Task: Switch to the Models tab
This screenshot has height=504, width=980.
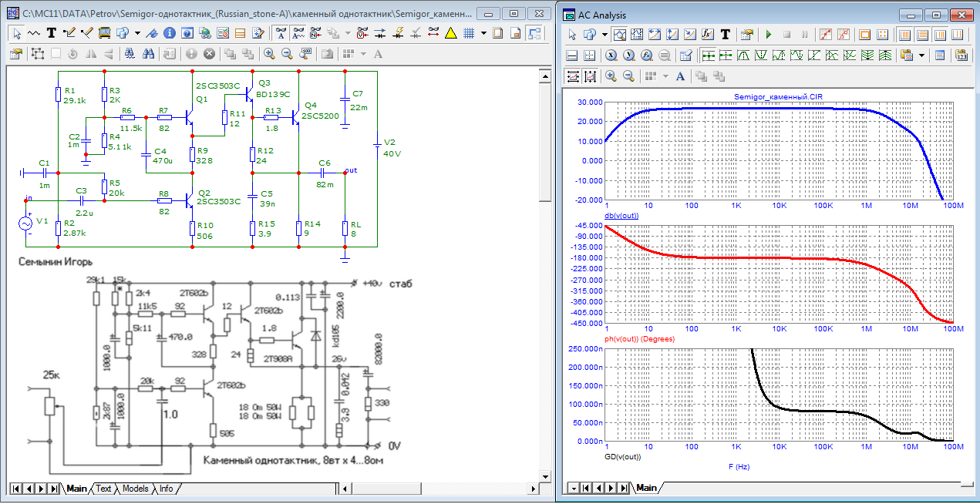Action: (x=135, y=489)
